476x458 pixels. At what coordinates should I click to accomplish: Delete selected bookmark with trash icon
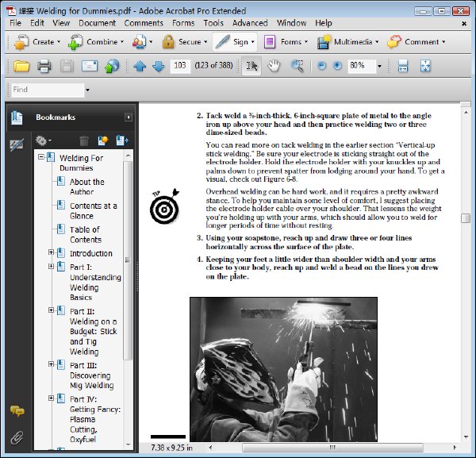[x=84, y=140]
